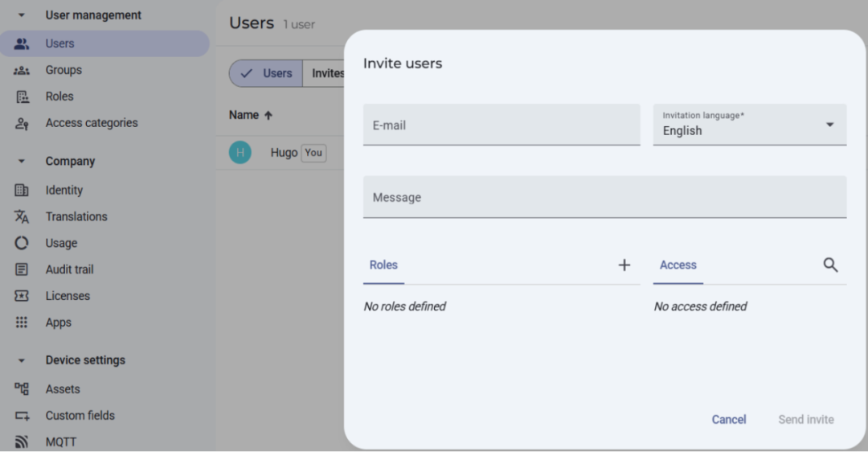Open Groups via its people icon
This screenshot has width=868, height=452.
22,71
